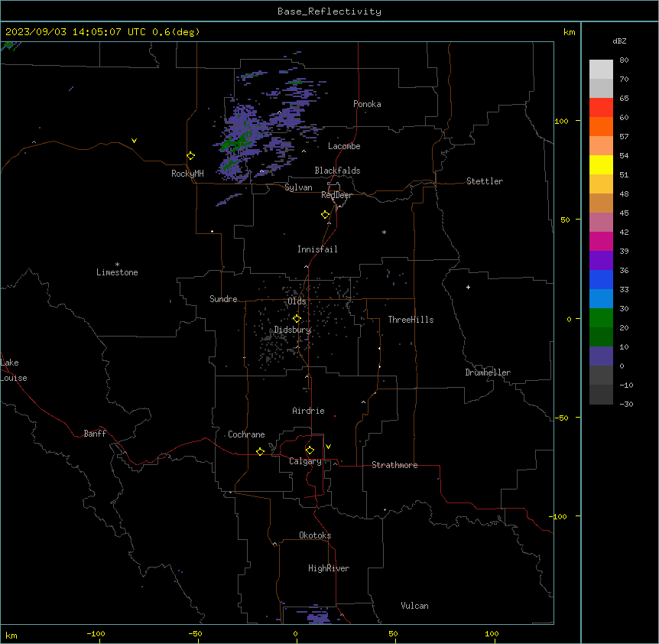Image resolution: width=659 pixels, height=644 pixels.
Task: Pick the blue 33-36 dBZ legend swatch
Action: 601,279
